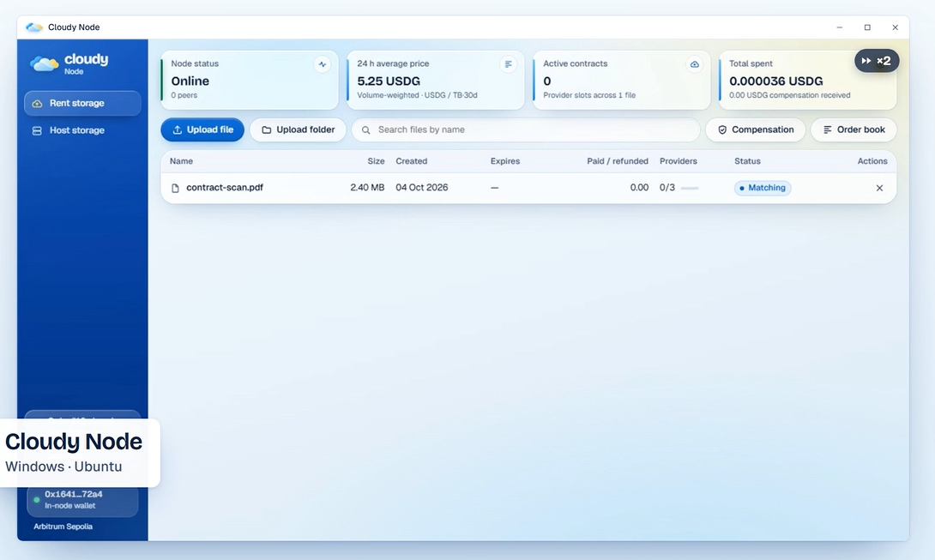
Task: Click the Name column header
Action: point(181,161)
